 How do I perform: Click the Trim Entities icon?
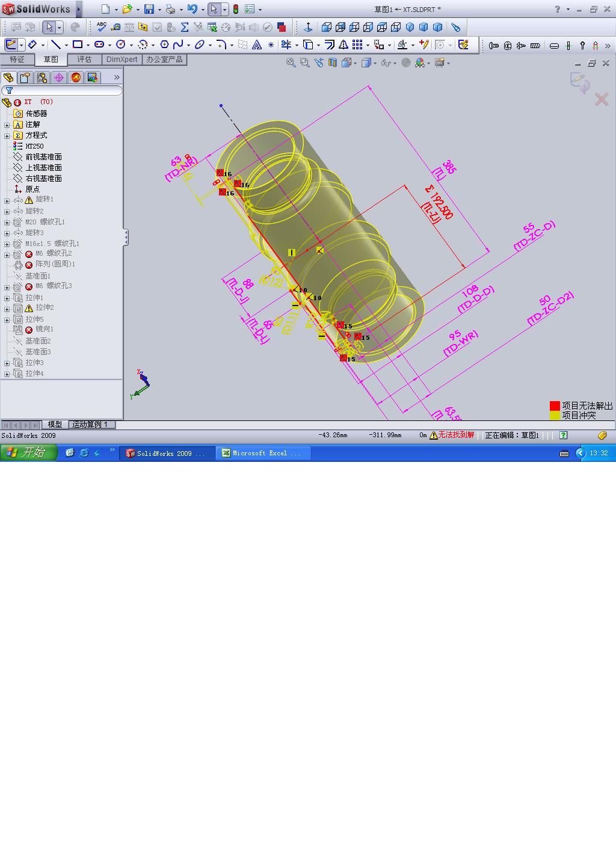point(286,45)
